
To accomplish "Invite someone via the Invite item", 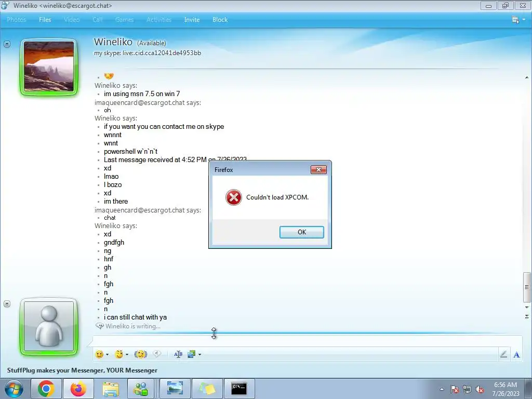I will click(x=192, y=20).
